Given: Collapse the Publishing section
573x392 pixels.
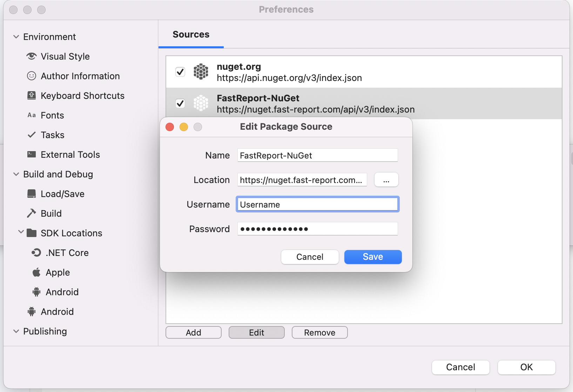Looking at the screenshot, I should tap(16, 331).
